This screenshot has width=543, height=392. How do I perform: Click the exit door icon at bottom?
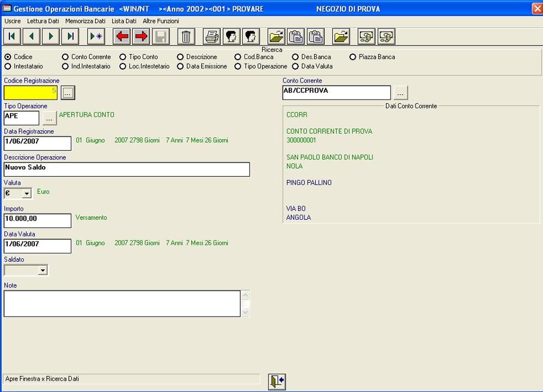point(277,382)
